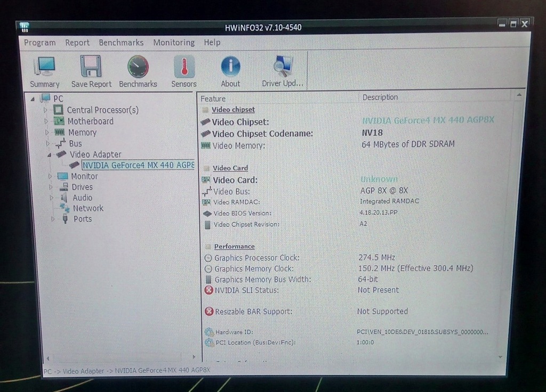Click the tree pane scroll left arrow
Viewport: 546px width, 392px height.
click(x=48, y=358)
